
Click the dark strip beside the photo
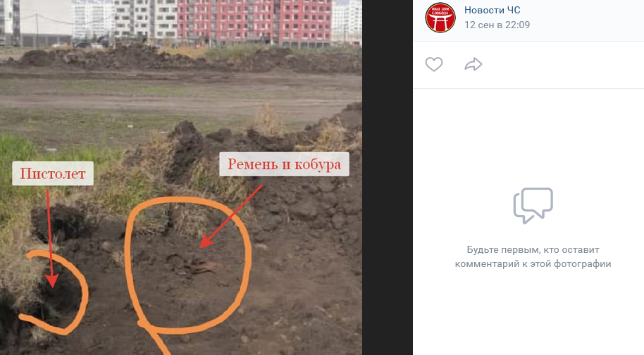tap(388, 177)
